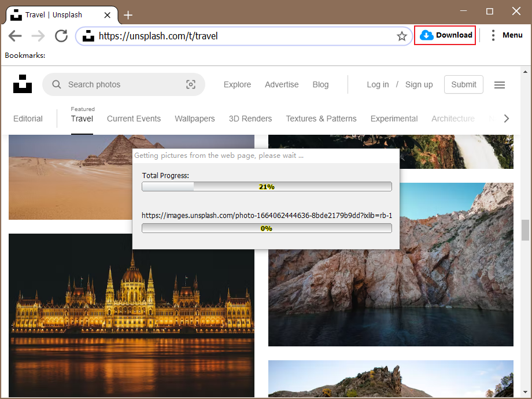Click the current file progress bar at 0%
The width and height of the screenshot is (532, 399).
(x=267, y=228)
